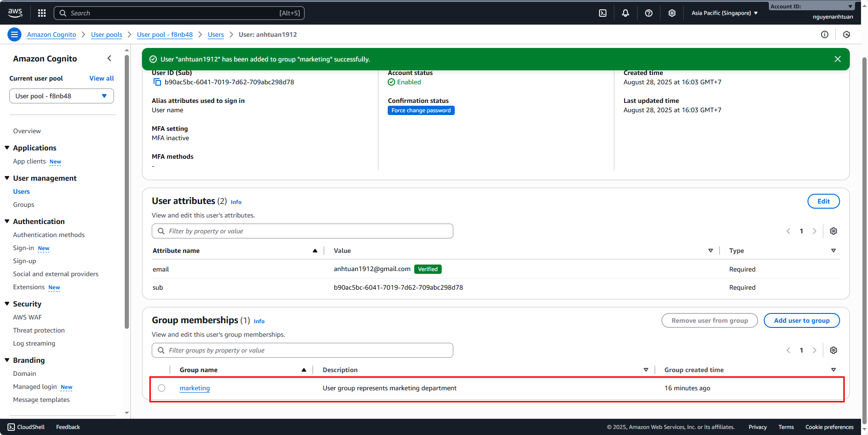Open the Asia Pacific (Singapore) region selector

(724, 13)
